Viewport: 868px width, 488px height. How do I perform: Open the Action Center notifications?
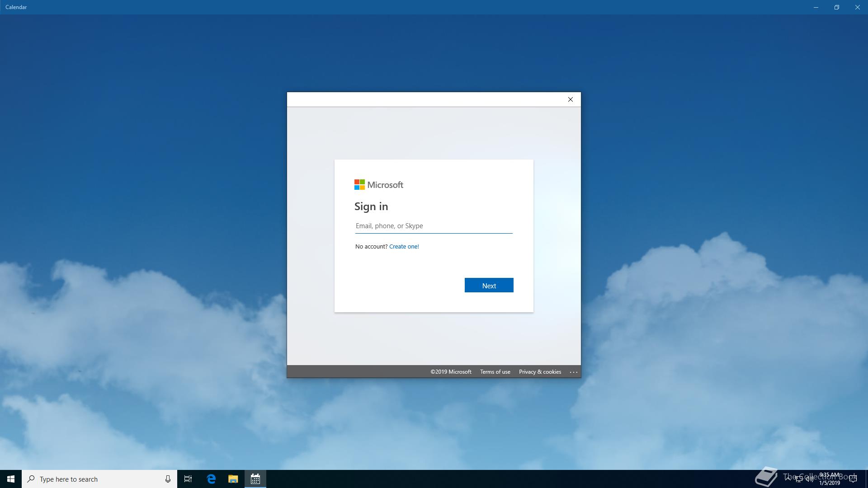coord(853,479)
